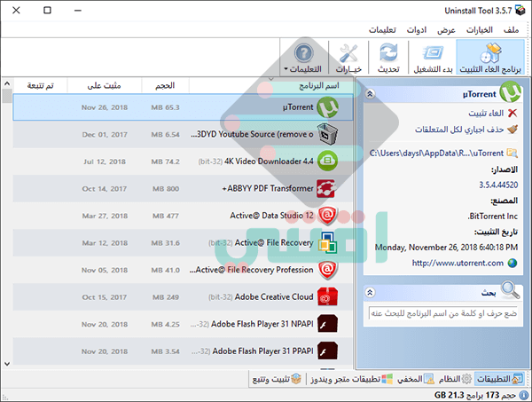Click the Oct 14, 2017 date cell
The height and width of the screenshot is (402, 532).
(x=104, y=189)
